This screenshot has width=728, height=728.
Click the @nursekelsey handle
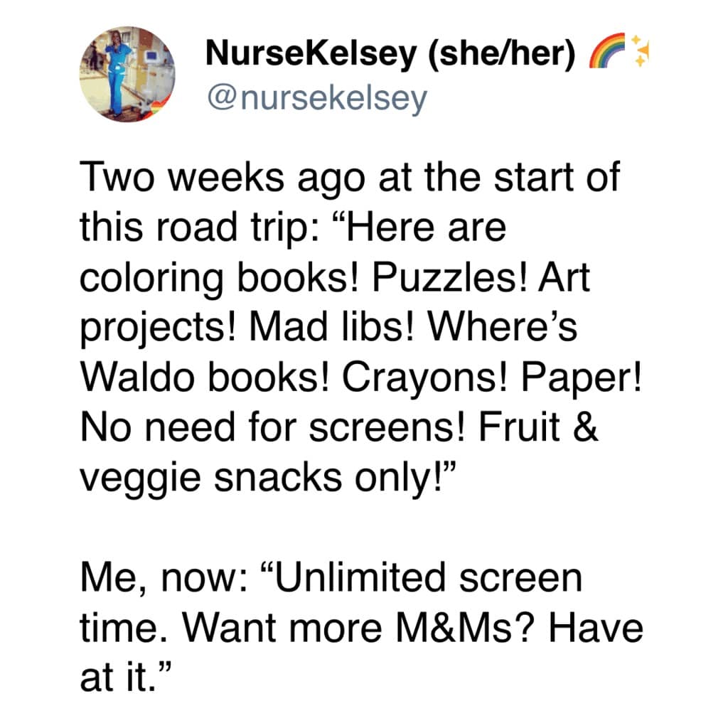[x=316, y=100]
